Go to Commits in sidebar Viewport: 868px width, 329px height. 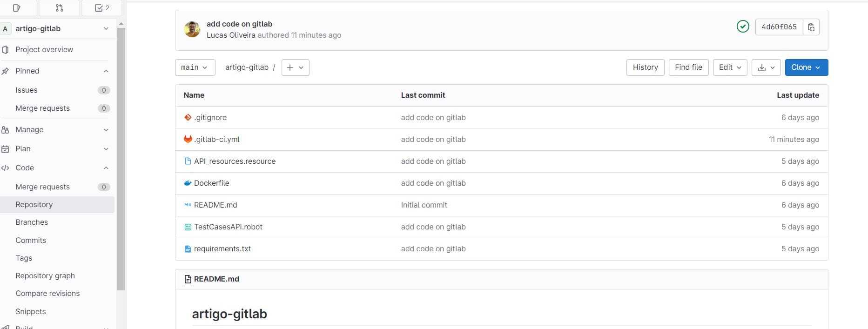pyautogui.click(x=31, y=241)
